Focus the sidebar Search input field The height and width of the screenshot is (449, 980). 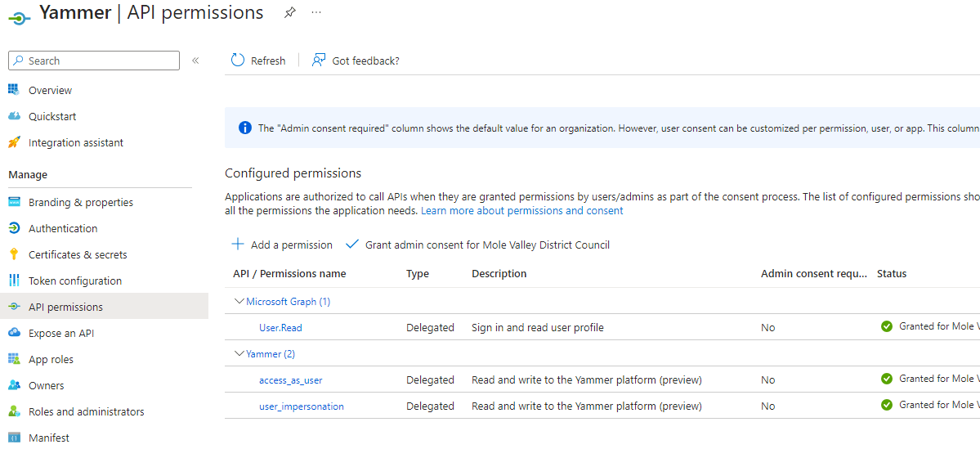pos(94,61)
